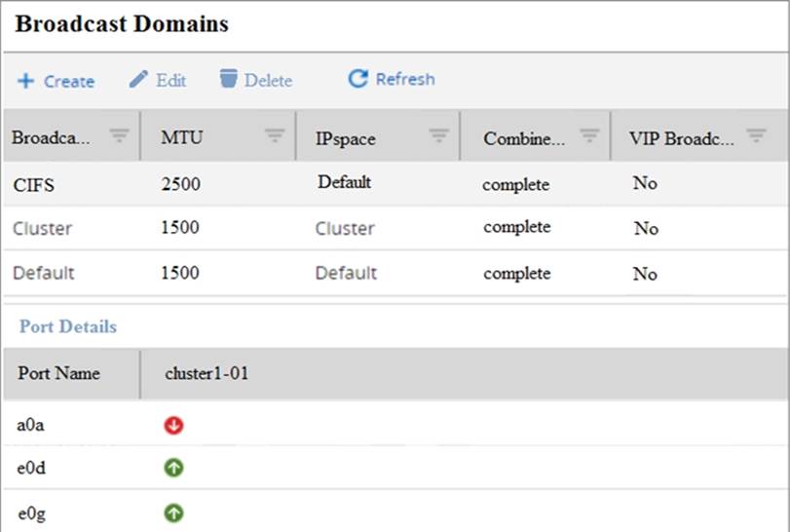The height and width of the screenshot is (532, 790).
Task: Open the IPspace column filter
Action: 438,136
